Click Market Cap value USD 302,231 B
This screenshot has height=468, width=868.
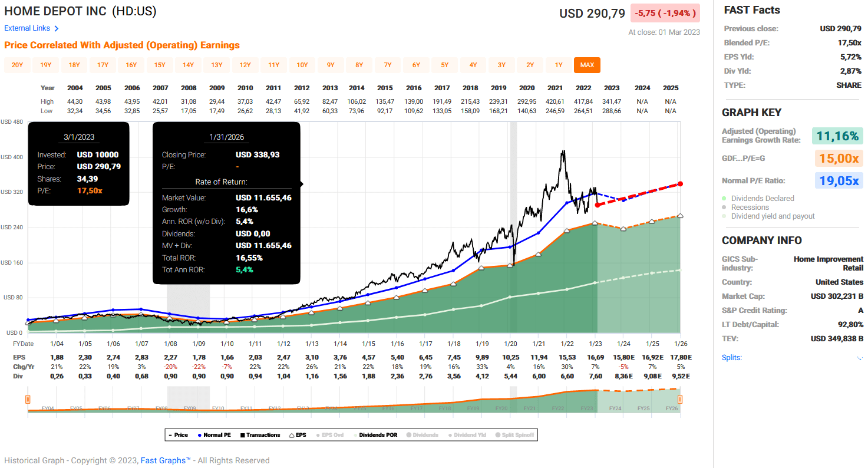point(837,296)
